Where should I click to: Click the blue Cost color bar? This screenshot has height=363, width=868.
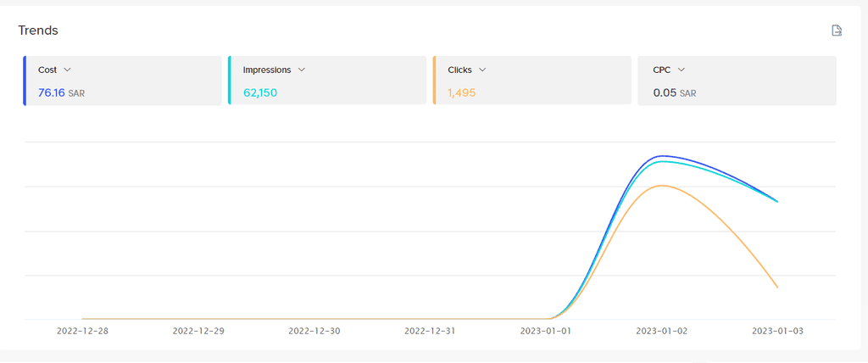[x=25, y=81]
